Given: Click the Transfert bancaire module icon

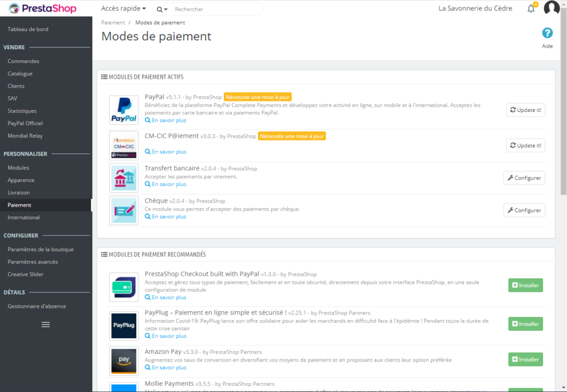Looking at the screenshot, I should coord(123,178).
